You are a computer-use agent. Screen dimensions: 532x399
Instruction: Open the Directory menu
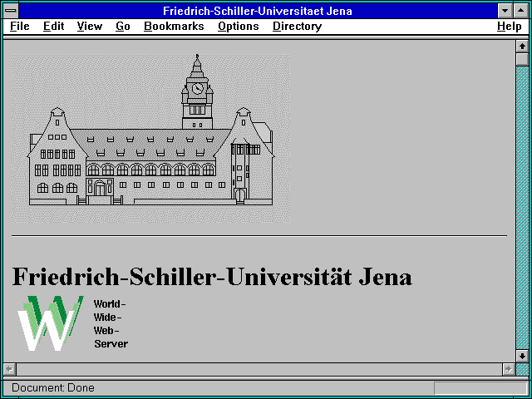[298, 26]
